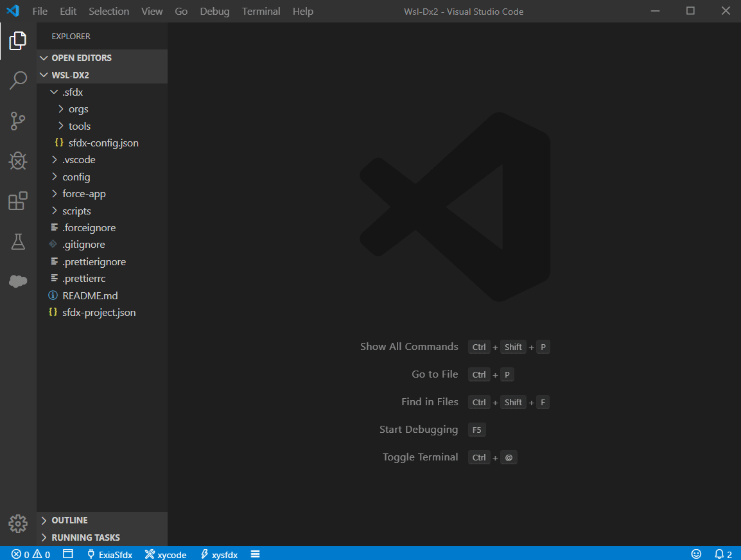The image size is (741, 560).
Task: Click the xycode tools status item
Action: click(166, 554)
